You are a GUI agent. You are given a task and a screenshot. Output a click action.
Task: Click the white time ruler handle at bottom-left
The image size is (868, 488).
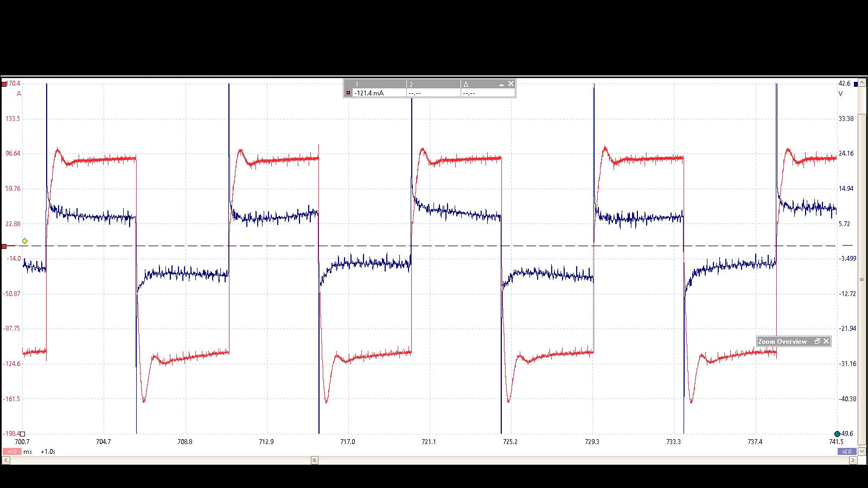click(x=22, y=434)
